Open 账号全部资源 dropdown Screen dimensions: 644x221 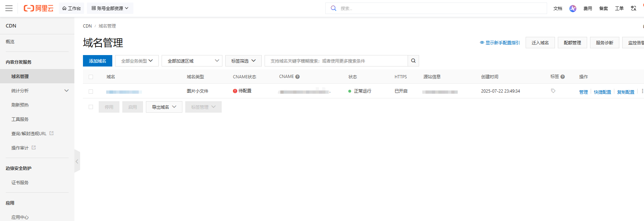pyautogui.click(x=110, y=8)
